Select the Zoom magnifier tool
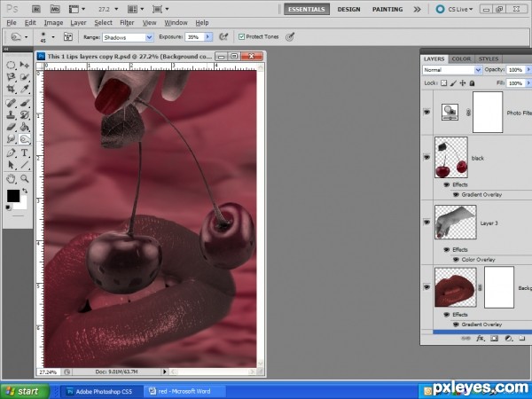The height and width of the screenshot is (399, 532). pos(25,178)
